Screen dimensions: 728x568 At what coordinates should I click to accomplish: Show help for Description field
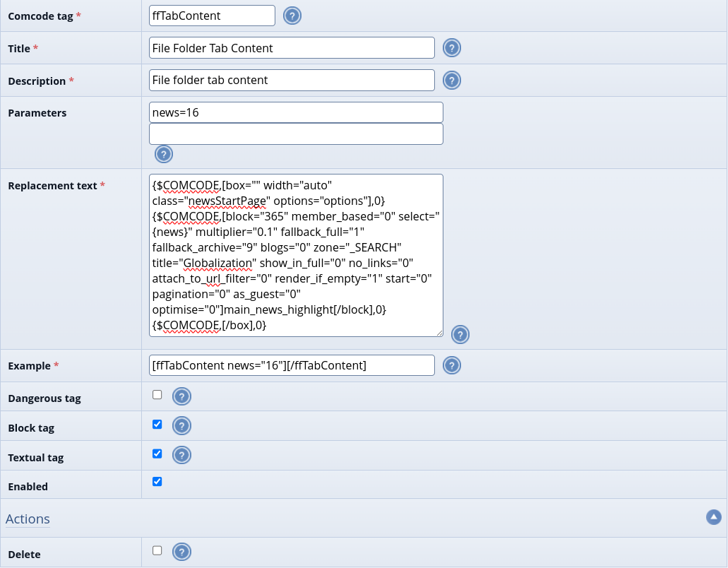click(452, 81)
